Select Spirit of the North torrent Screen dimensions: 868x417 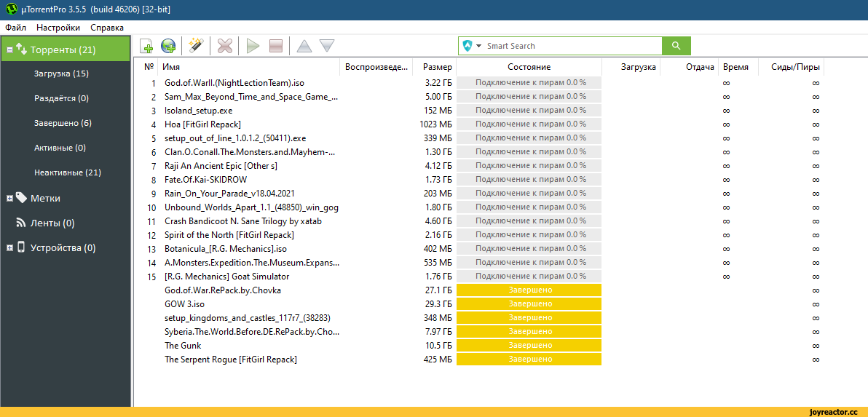229,235
